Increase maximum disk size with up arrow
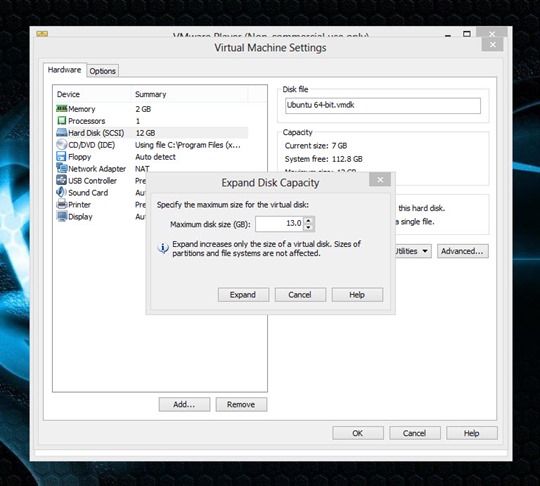The image size is (540, 486). pyautogui.click(x=309, y=220)
